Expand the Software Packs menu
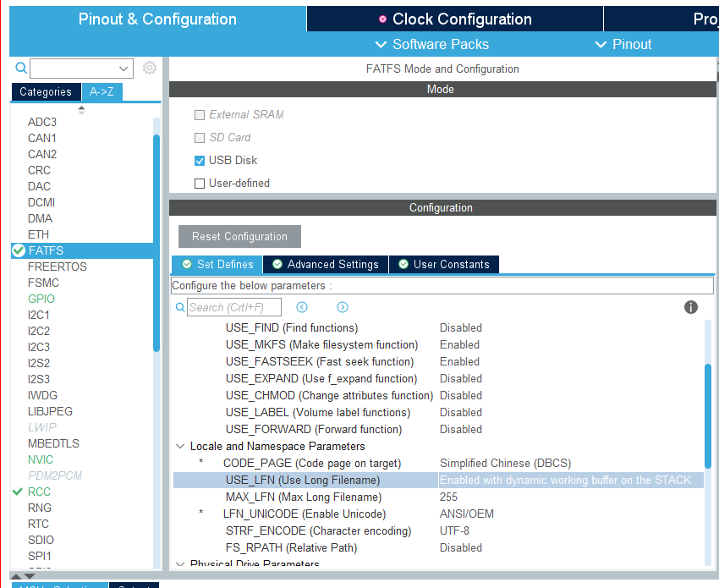Image resolution: width=719 pixels, height=588 pixels. click(432, 44)
